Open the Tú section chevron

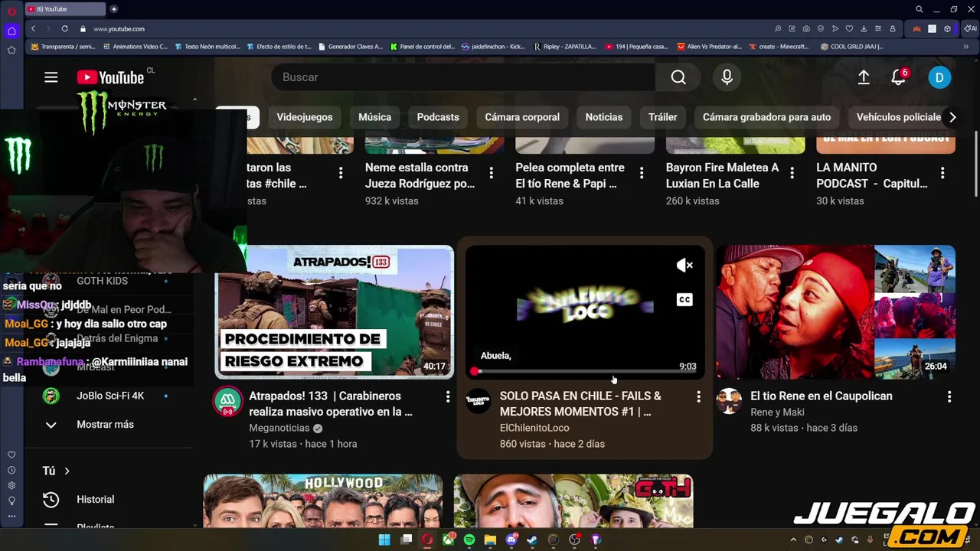pyautogui.click(x=67, y=471)
